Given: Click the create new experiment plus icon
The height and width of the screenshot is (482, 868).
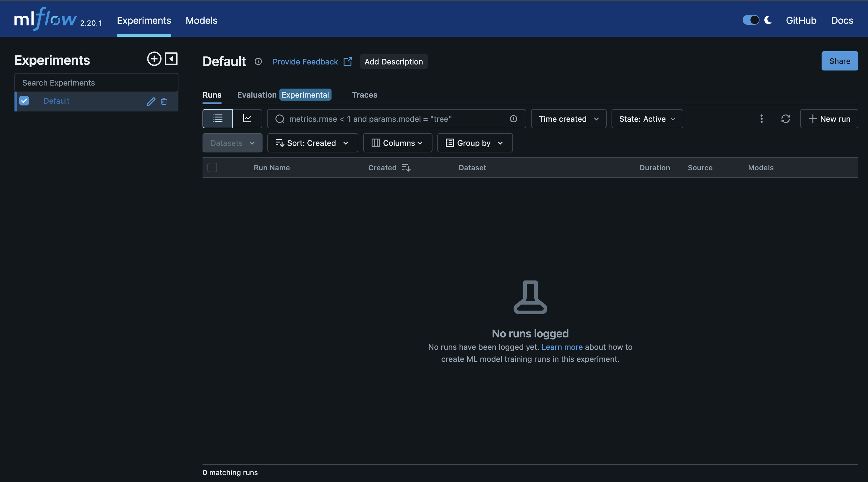Looking at the screenshot, I should 154,59.
